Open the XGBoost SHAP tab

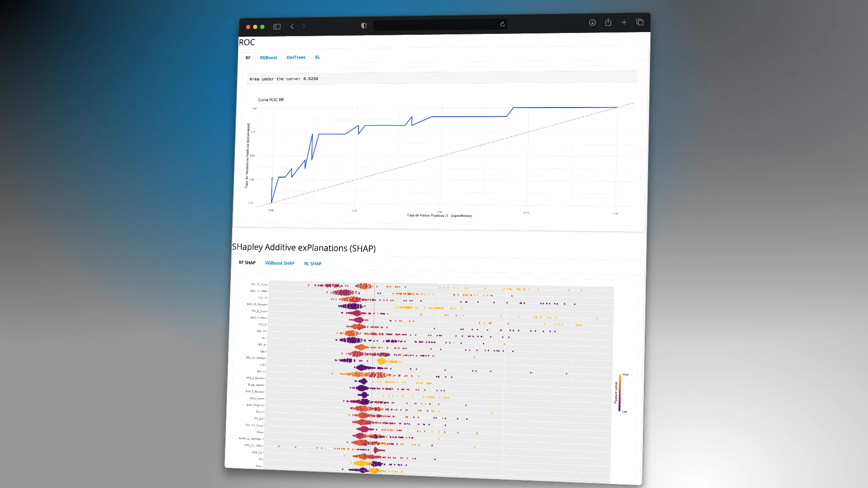pyautogui.click(x=279, y=263)
